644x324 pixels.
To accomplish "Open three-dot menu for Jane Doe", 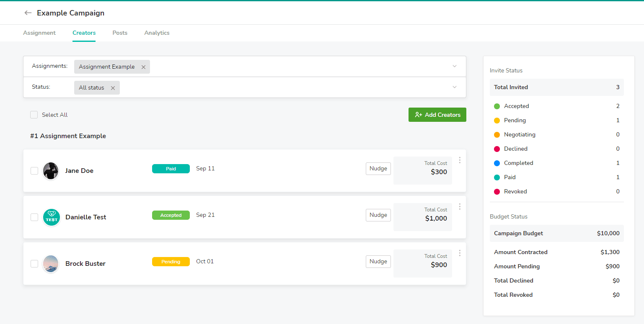I will tap(460, 160).
